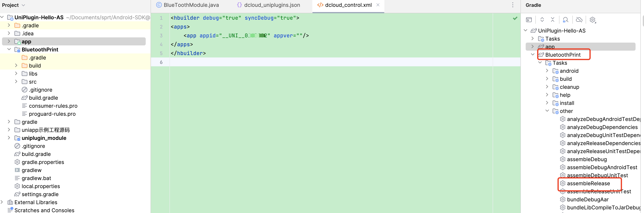Screen dimensions: 644x213
Task: Switch to BlueToothModule.java tab
Action: pos(188,5)
